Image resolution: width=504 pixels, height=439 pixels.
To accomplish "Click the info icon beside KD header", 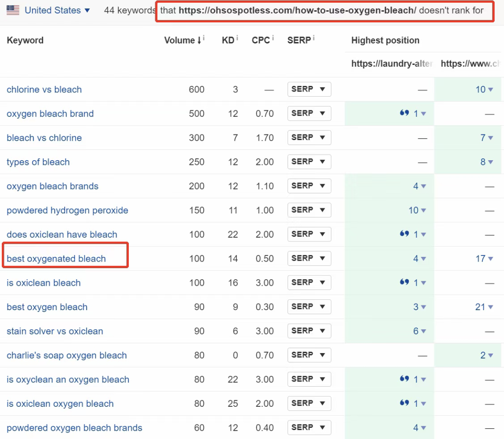I will click(x=237, y=38).
